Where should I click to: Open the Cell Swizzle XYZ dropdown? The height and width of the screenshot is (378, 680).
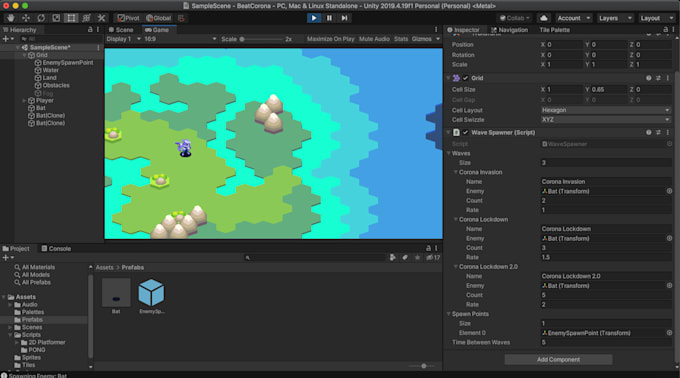605,120
